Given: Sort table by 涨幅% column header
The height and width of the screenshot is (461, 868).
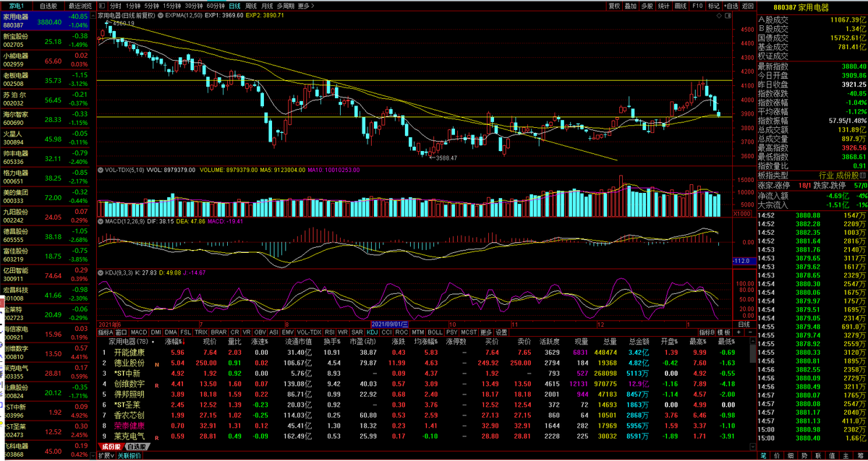Looking at the screenshot, I should click(x=174, y=341).
